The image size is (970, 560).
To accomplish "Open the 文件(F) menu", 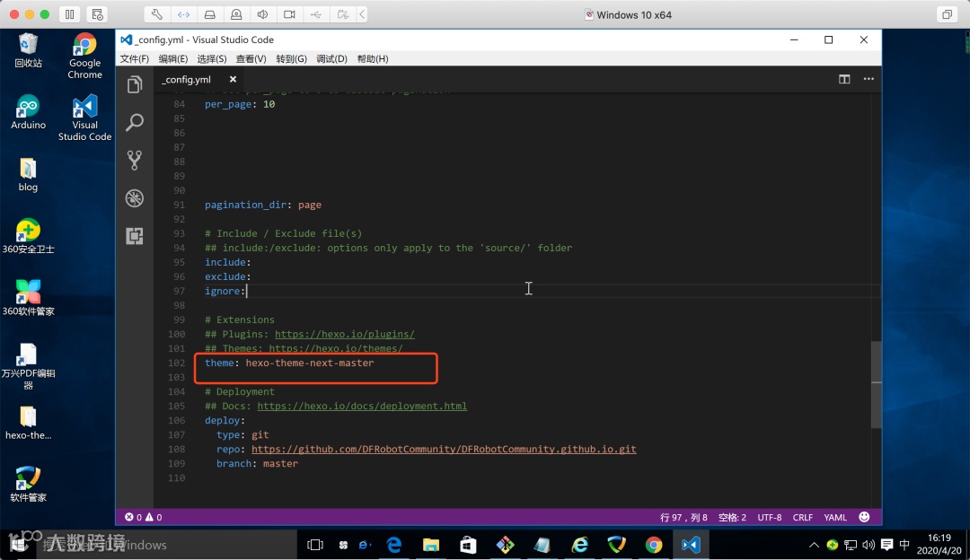I will point(134,58).
